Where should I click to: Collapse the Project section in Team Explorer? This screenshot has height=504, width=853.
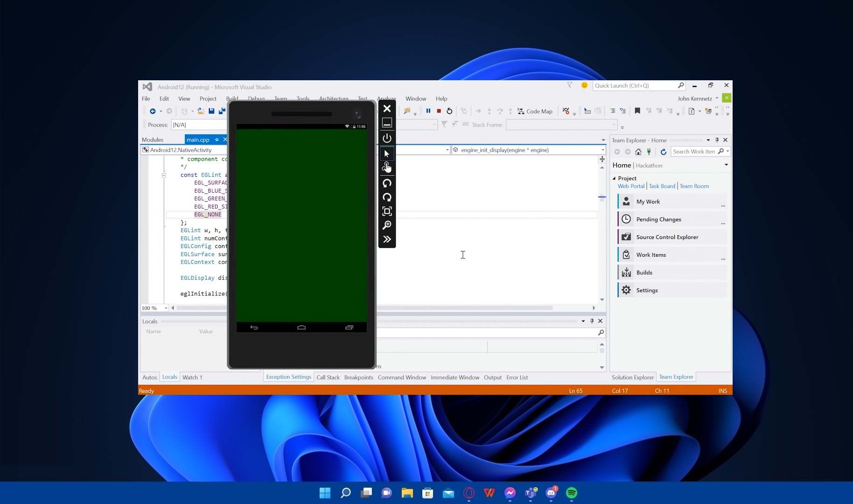614,178
